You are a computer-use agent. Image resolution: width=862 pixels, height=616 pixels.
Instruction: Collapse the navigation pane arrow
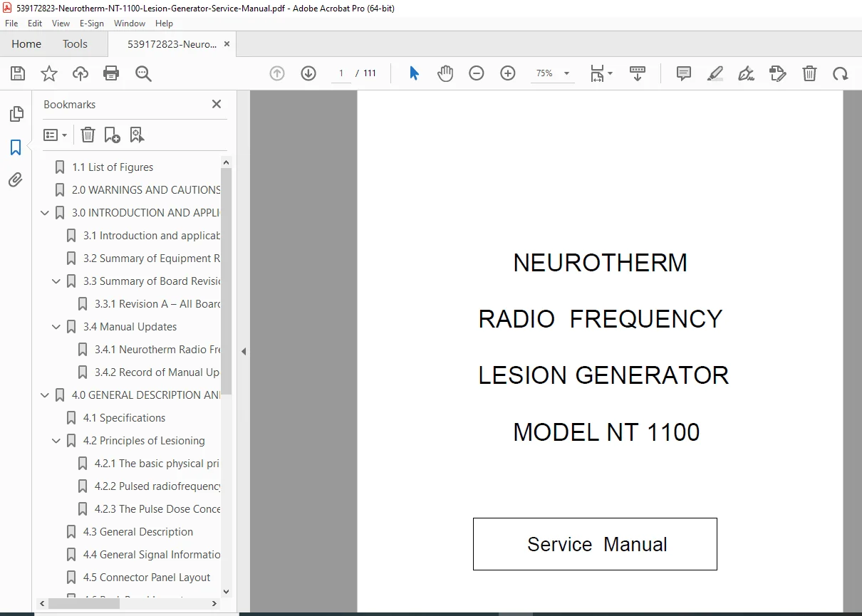click(x=243, y=351)
